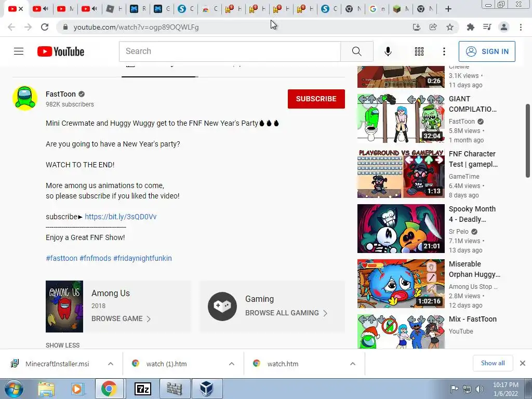Viewport: 532px width, 399px height.
Task: Open VirtualBox from taskbar
Action: point(207,389)
